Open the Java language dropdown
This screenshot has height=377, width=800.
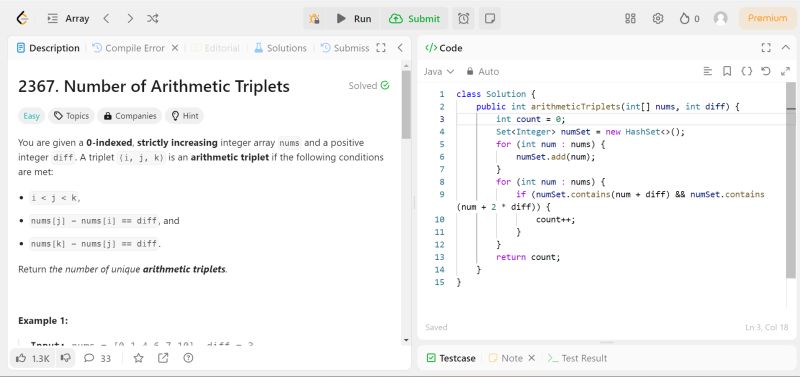tap(439, 71)
